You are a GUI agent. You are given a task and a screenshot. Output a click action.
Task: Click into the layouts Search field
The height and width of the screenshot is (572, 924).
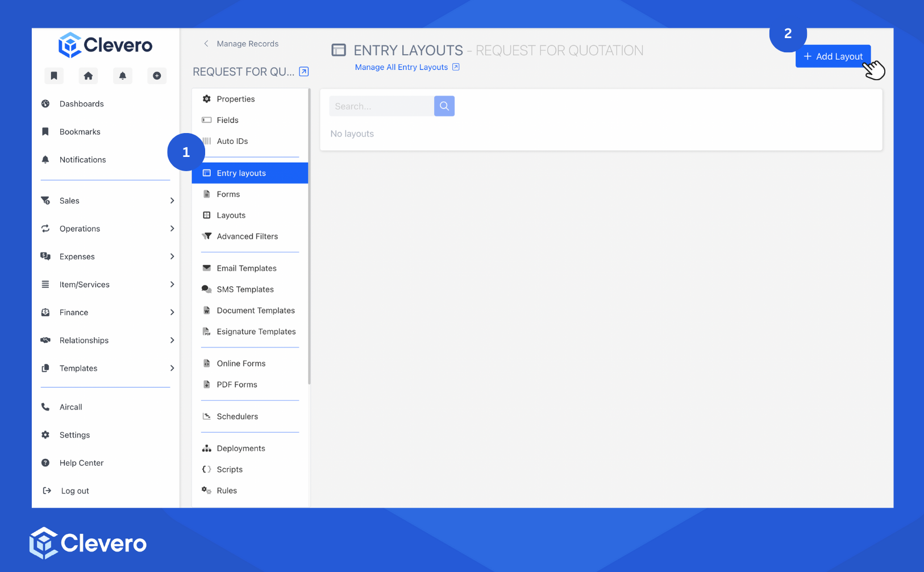[381, 106]
